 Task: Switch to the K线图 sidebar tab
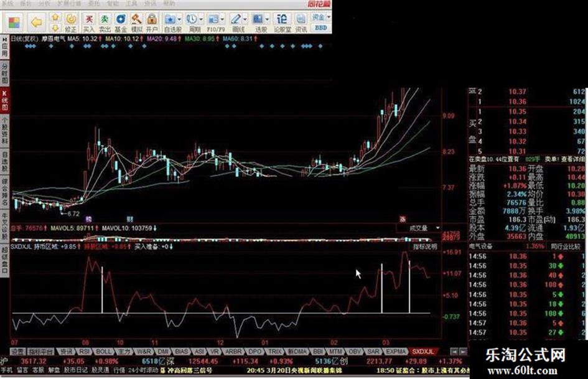[x=4, y=101]
